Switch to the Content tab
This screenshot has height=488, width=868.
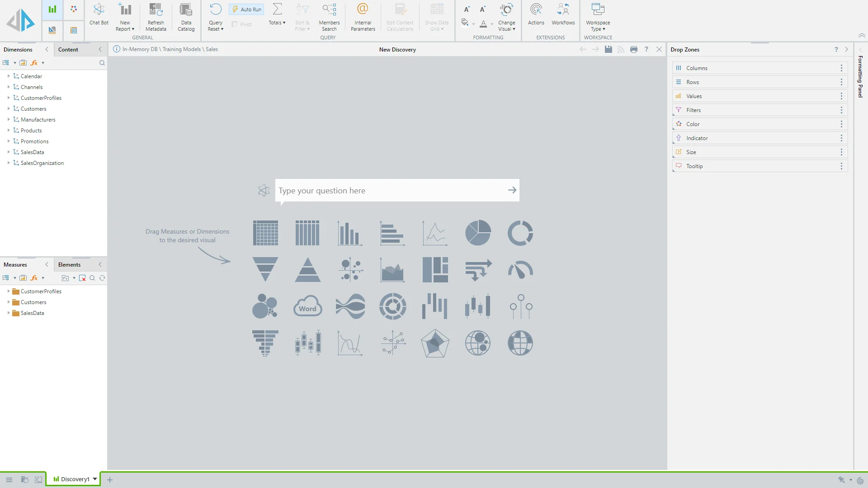click(x=68, y=50)
